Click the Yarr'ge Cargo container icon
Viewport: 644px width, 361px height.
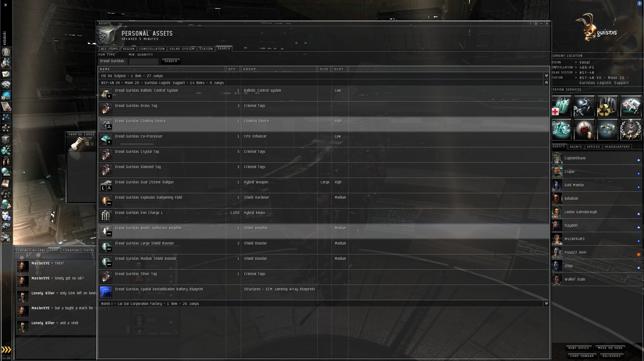77,144
